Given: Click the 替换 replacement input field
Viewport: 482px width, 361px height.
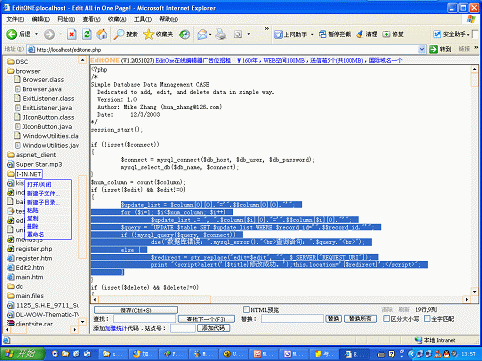Looking at the screenshot, I should pyautogui.click(x=292, y=319).
